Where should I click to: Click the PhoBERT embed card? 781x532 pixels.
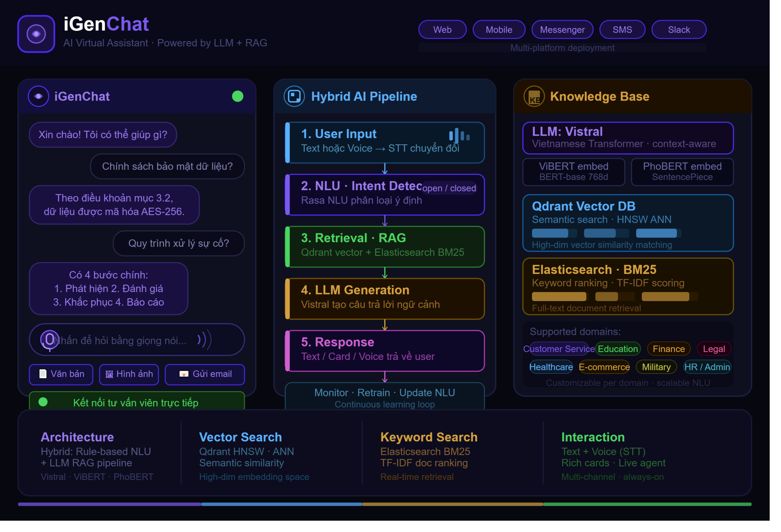coord(682,172)
